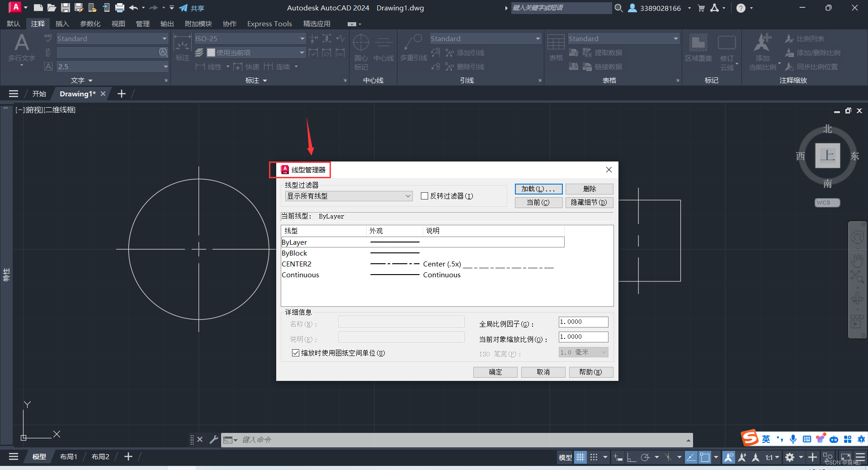Click the 加载(L) button in Linetype Manager

coord(538,189)
